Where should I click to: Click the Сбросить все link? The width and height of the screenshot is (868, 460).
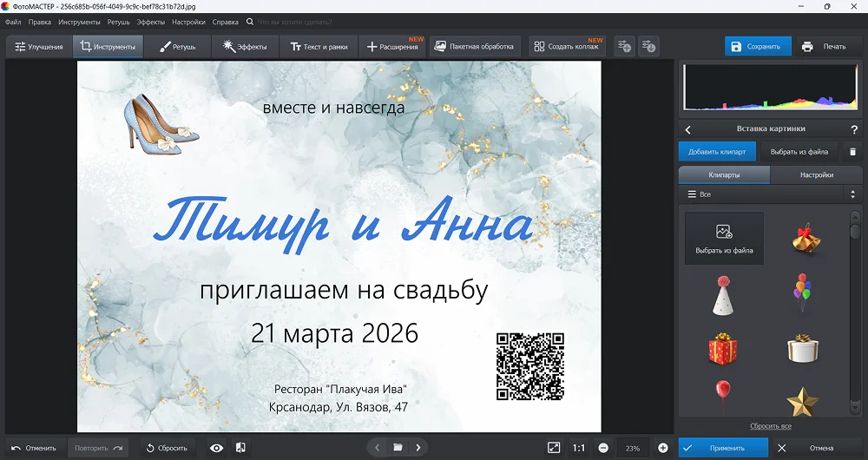pyautogui.click(x=770, y=426)
